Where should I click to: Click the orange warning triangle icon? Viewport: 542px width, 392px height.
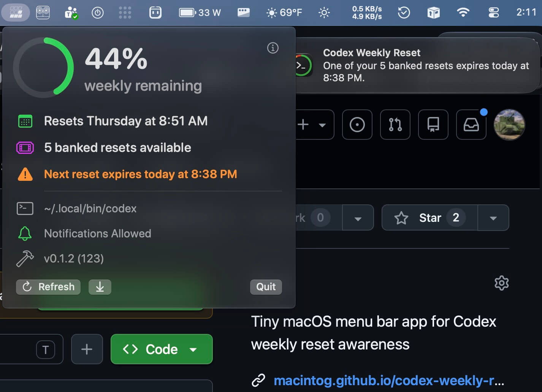pos(25,174)
